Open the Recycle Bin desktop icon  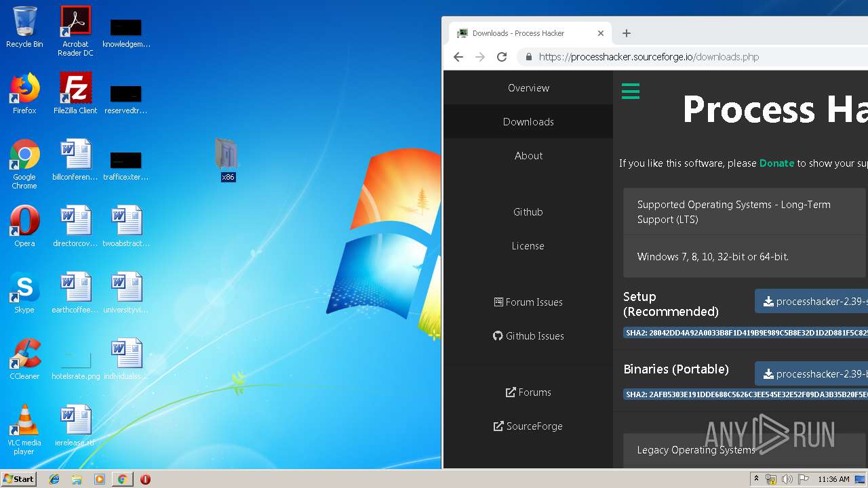(24, 27)
